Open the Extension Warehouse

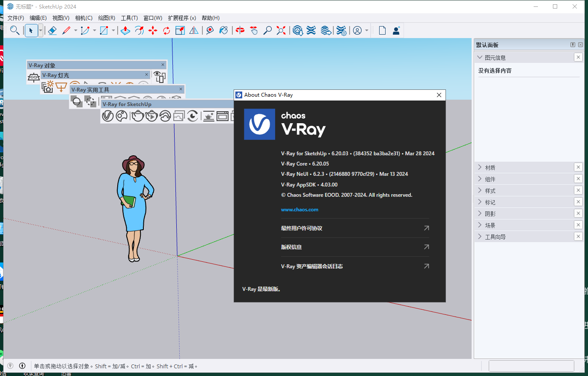coord(312,30)
